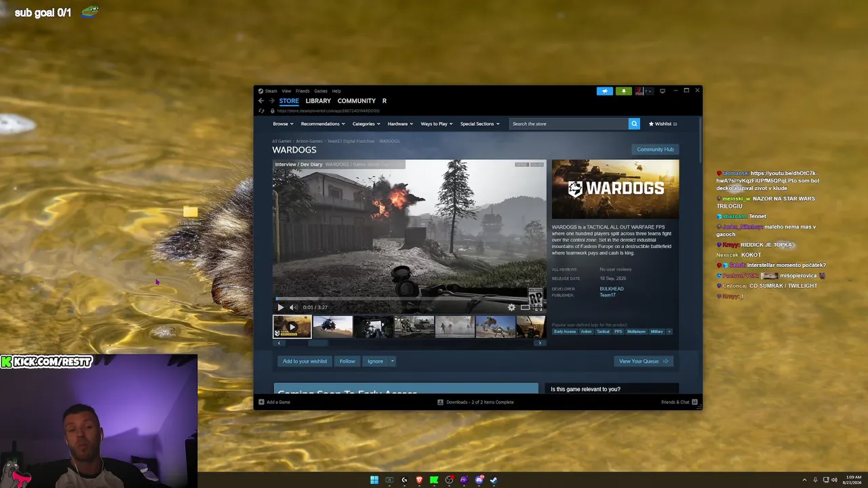The image size is (868, 488).
Task: Follow the WARDOGS game
Action: pos(347,361)
